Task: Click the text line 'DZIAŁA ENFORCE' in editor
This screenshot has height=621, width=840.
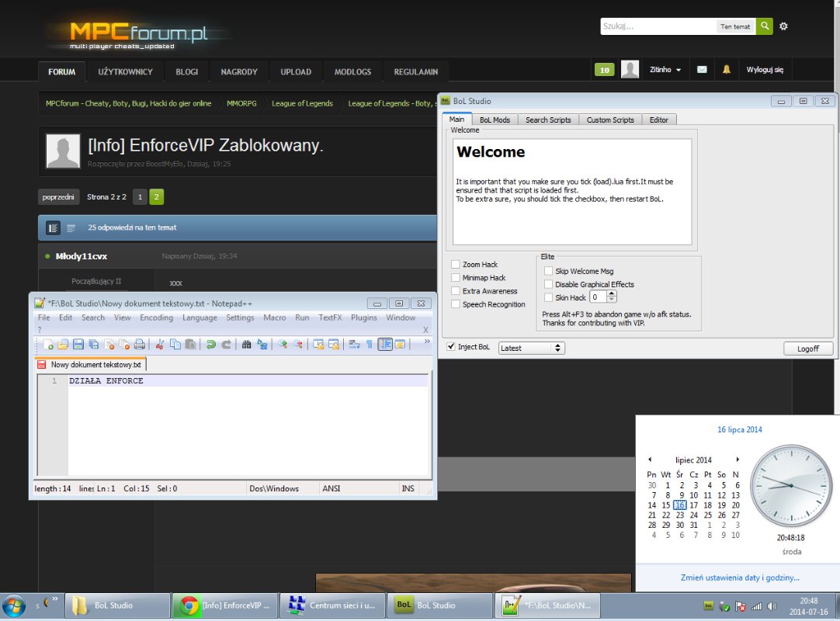Action: (106, 381)
